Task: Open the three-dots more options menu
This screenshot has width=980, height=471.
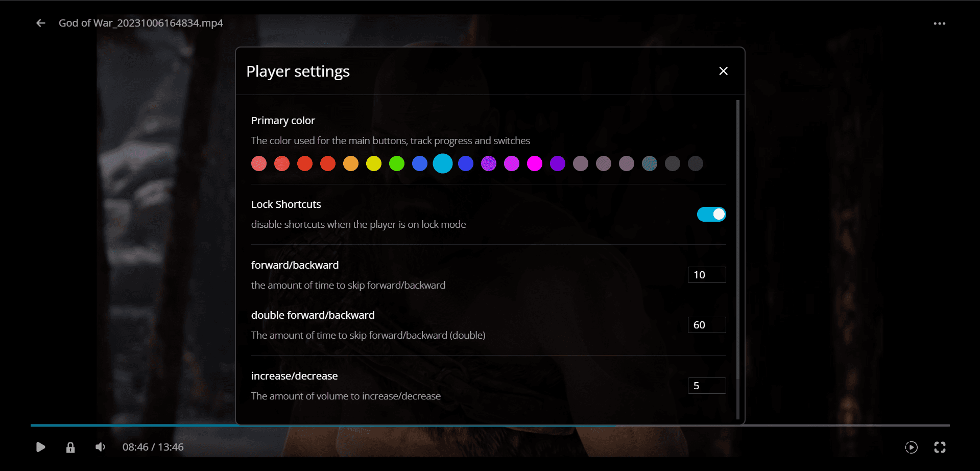Action: [939, 23]
